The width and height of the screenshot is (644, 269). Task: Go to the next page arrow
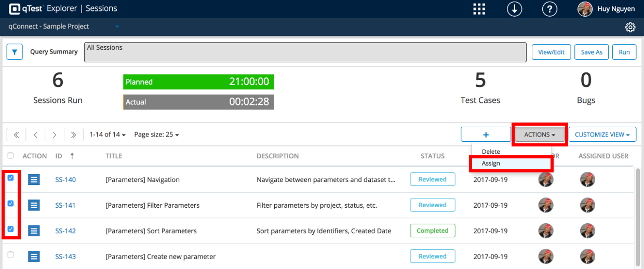(55, 134)
